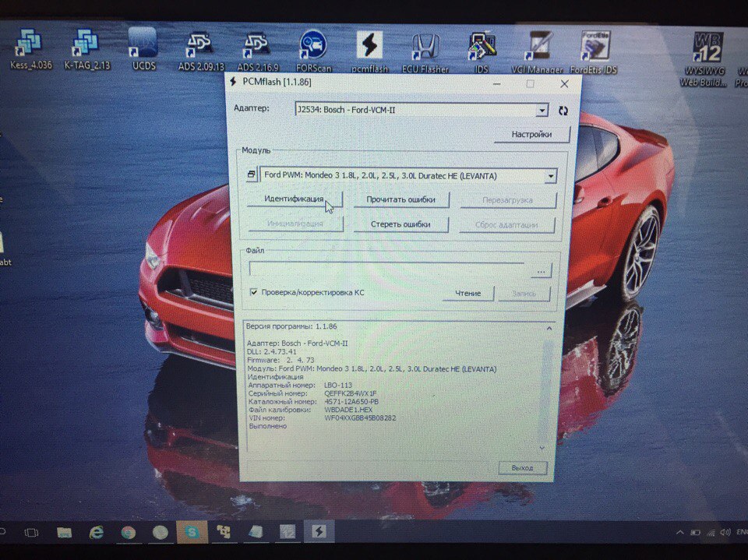The height and width of the screenshot is (560, 748).
Task: Open the K-TAG_2.13 desktop shortcut
Action: coord(86,50)
